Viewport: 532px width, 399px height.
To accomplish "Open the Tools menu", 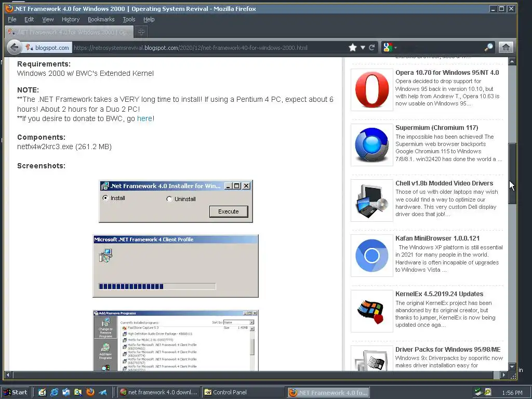I will click(x=129, y=19).
